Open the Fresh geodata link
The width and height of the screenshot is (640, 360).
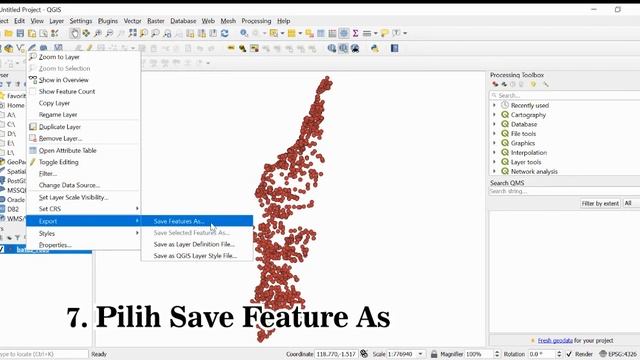[x=555, y=340]
